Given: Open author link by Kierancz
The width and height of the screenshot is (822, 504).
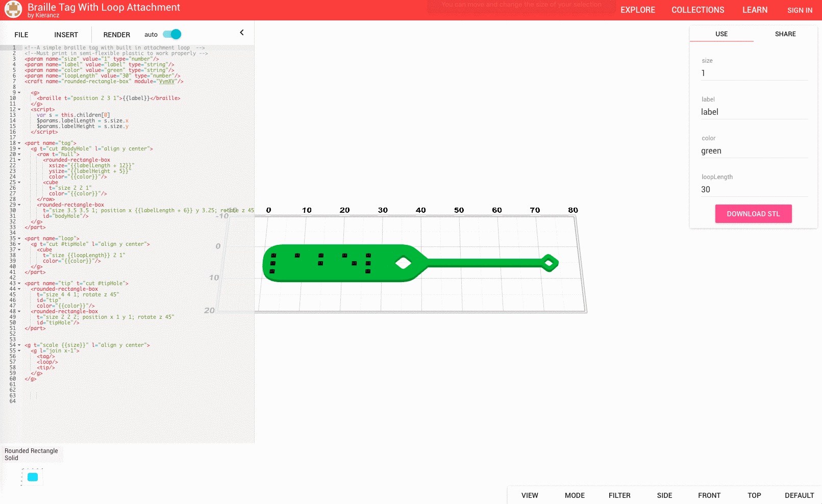Looking at the screenshot, I should (x=43, y=15).
